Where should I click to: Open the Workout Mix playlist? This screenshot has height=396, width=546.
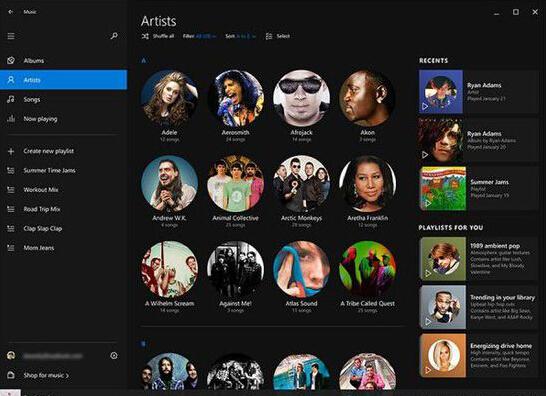(64, 190)
